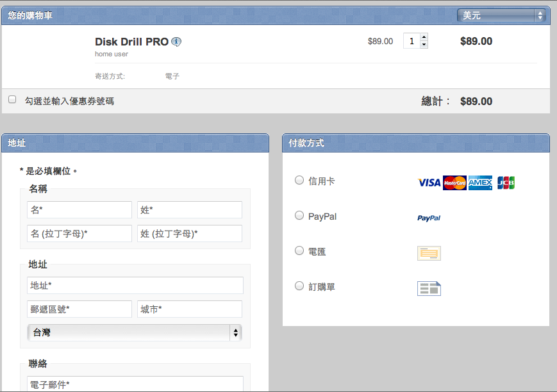Focus the 姓* last name field
The image size is (557, 392).
[x=190, y=210]
